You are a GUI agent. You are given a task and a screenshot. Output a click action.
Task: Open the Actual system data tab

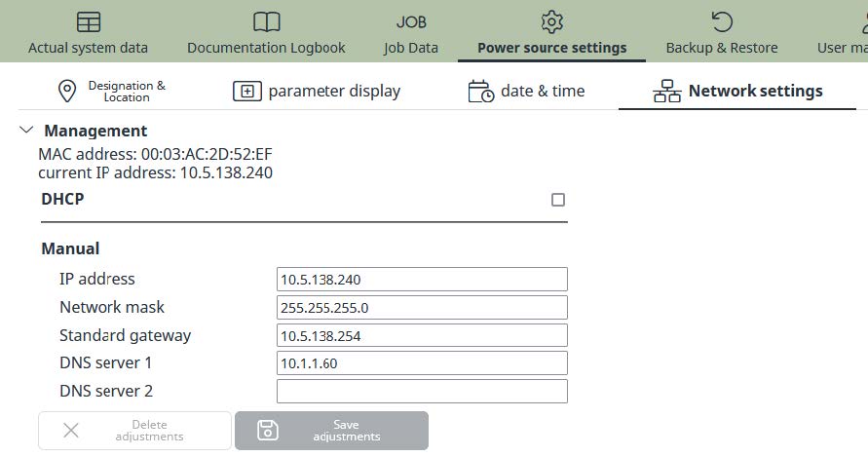89,31
